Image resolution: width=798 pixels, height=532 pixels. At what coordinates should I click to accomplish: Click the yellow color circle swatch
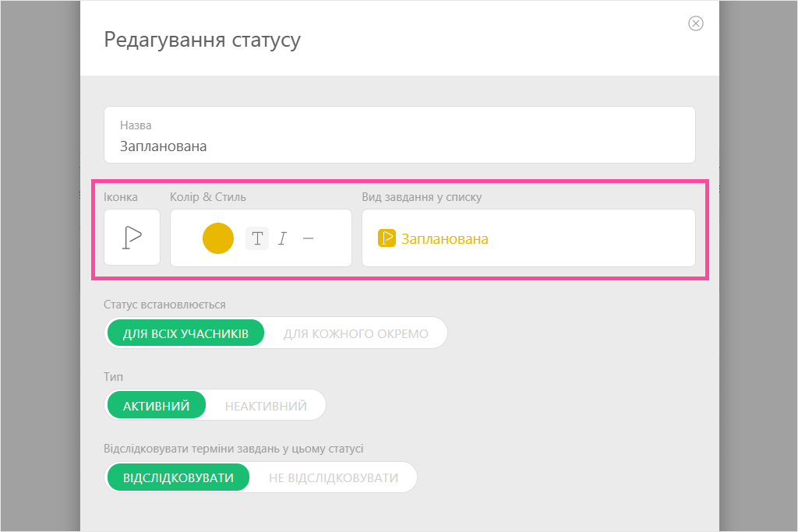tap(218, 238)
